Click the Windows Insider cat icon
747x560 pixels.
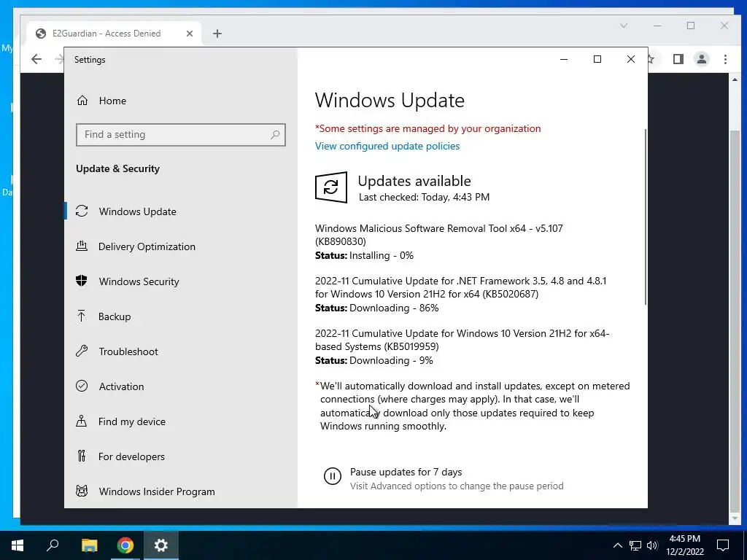[82, 491]
